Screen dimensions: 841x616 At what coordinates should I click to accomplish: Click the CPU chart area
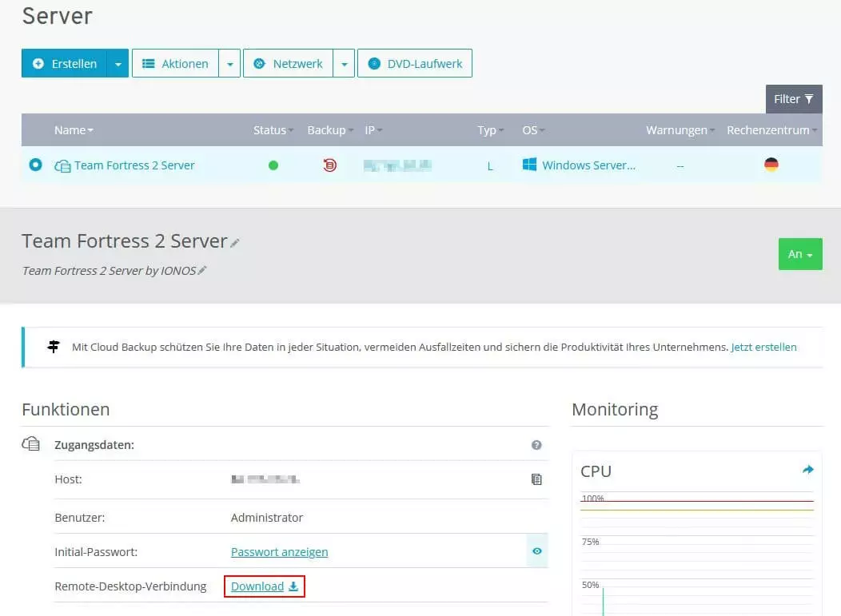697,552
